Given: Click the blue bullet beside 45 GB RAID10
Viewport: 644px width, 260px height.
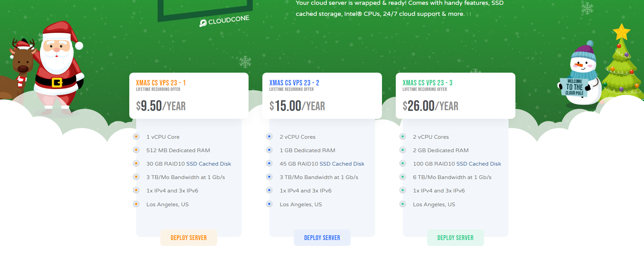Looking at the screenshot, I should click(x=269, y=164).
